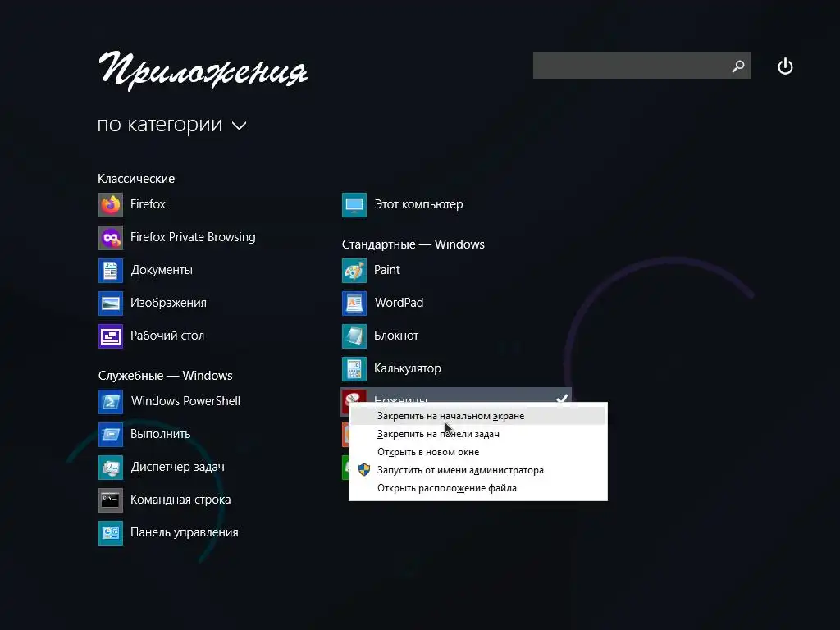The width and height of the screenshot is (840, 630).
Task: Click the 'Панель управления' label
Action: (x=185, y=532)
